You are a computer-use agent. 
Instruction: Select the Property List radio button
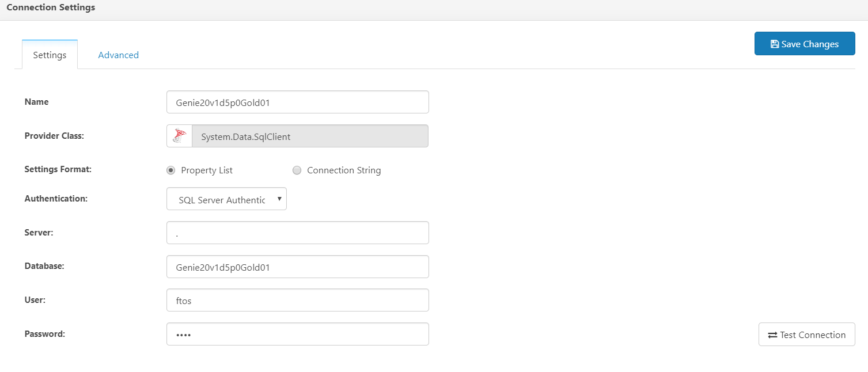[x=170, y=170]
